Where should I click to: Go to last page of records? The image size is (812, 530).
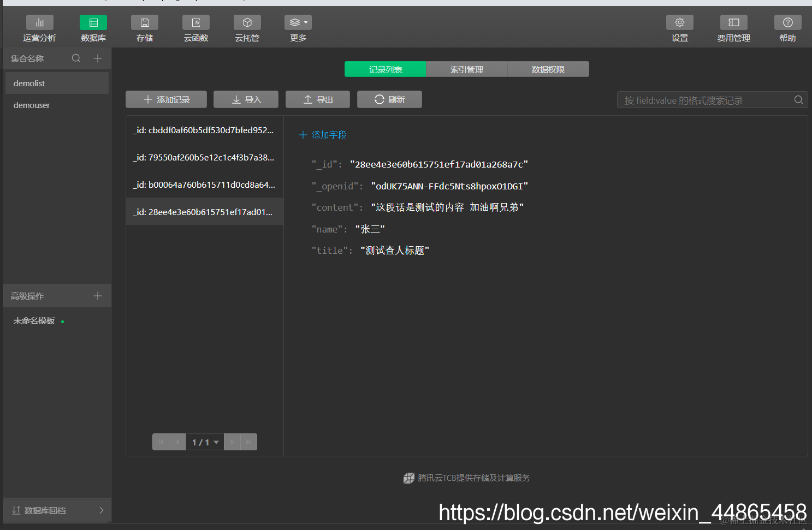click(x=248, y=442)
